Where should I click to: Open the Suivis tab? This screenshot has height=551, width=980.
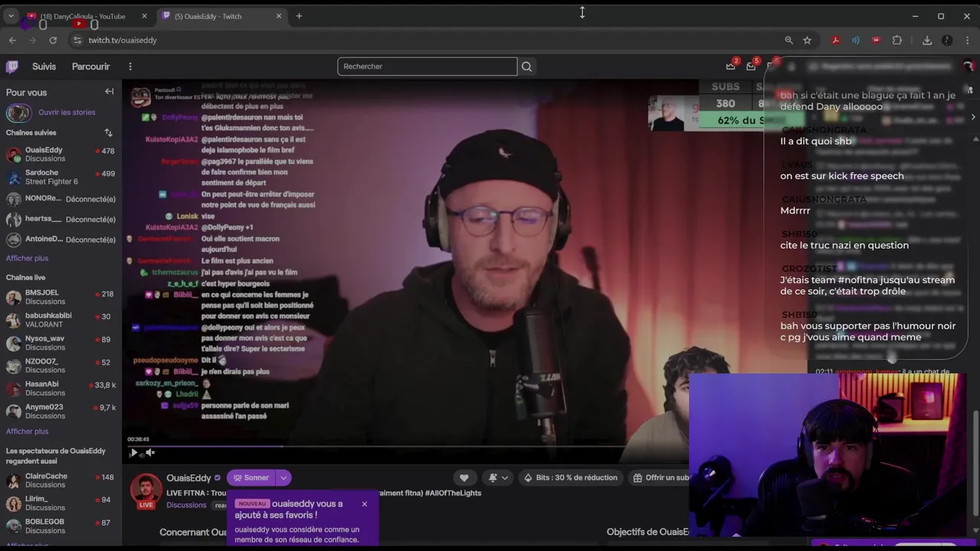[x=44, y=67]
